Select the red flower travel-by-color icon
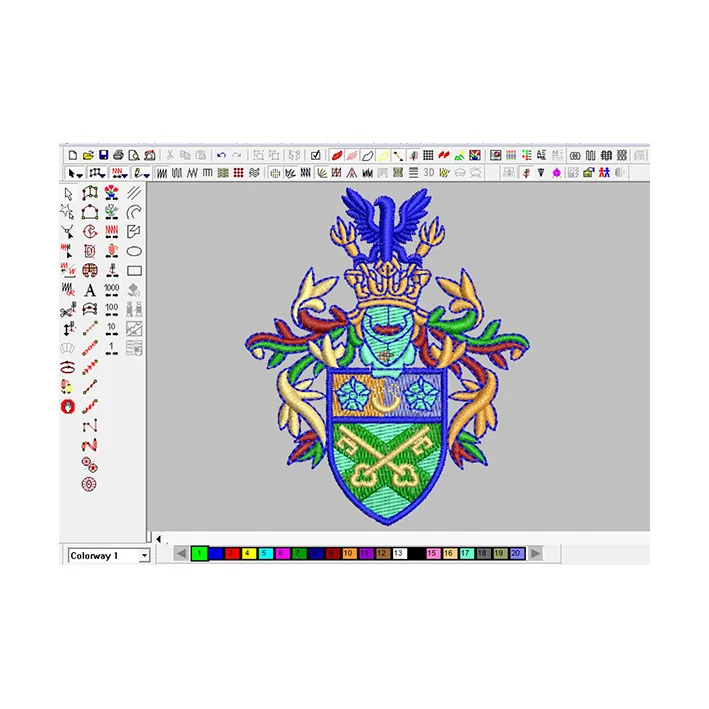709x709 pixels. pos(112,193)
